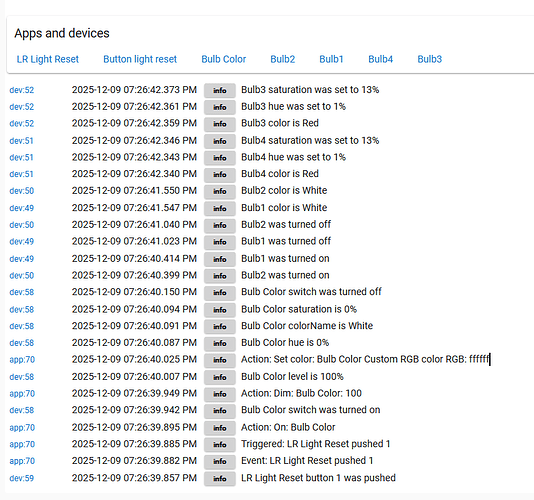Image resolution: width=534 pixels, height=500 pixels.
Task: Click info badge on Bulb4 color is Red row
Action: click(x=220, y=175)
